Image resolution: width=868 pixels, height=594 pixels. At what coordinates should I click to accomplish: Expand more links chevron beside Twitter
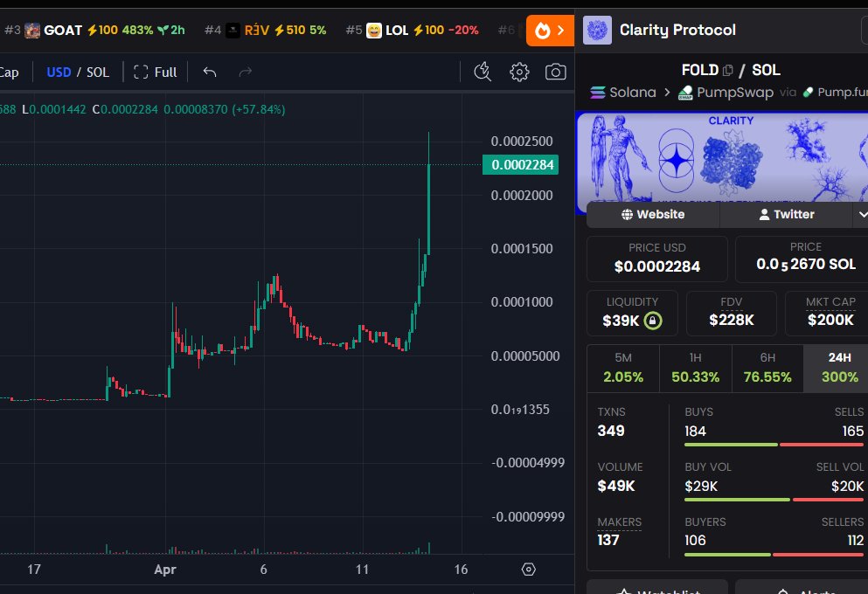pyautogui.click(x=861, y=215)
